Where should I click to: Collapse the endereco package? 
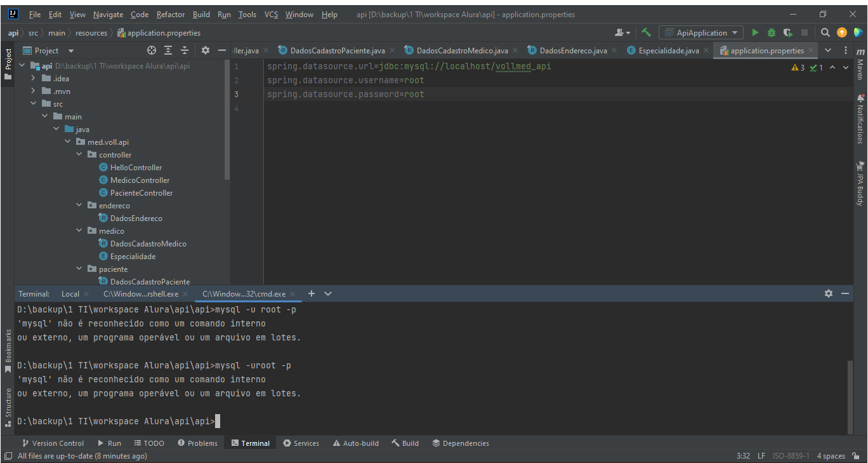tap(79, 205)
